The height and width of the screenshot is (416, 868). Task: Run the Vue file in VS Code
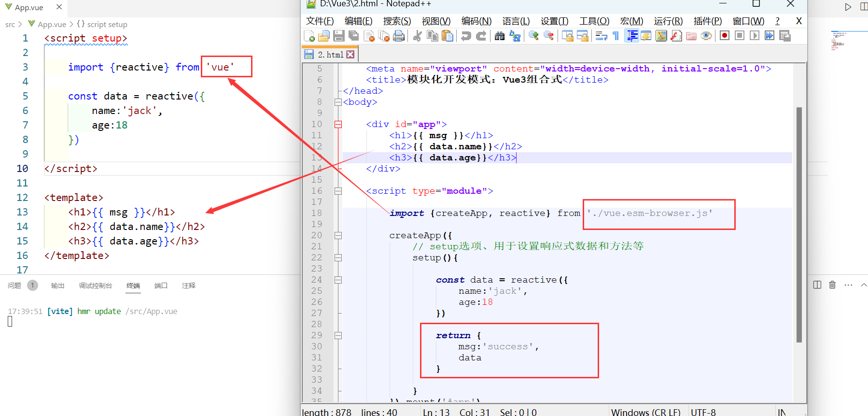[x=848, y=7]
